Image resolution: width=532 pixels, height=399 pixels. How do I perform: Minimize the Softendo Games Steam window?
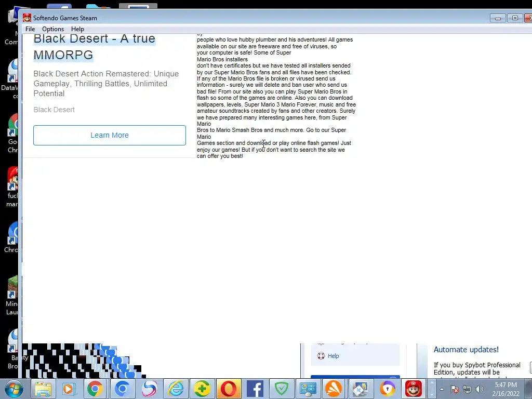tap(498, 18)
